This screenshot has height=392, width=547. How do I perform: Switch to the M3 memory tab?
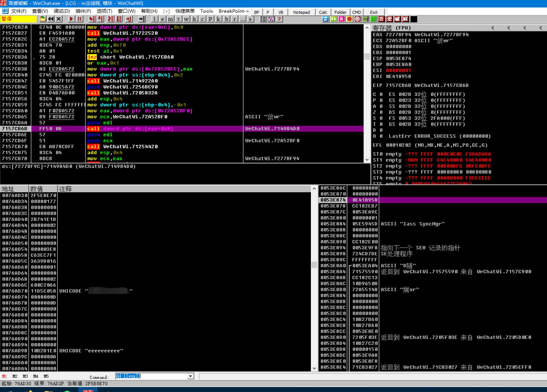click(25, 376)
